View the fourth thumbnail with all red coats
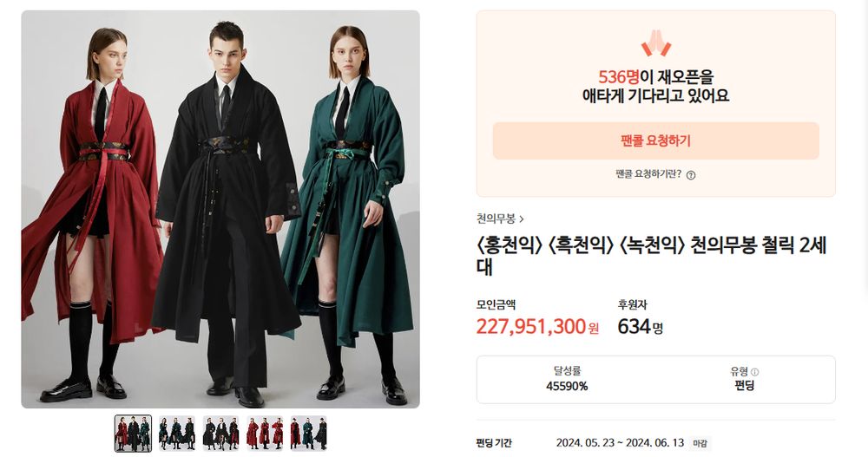Screen dimensions: 868x457 [265, 434]
